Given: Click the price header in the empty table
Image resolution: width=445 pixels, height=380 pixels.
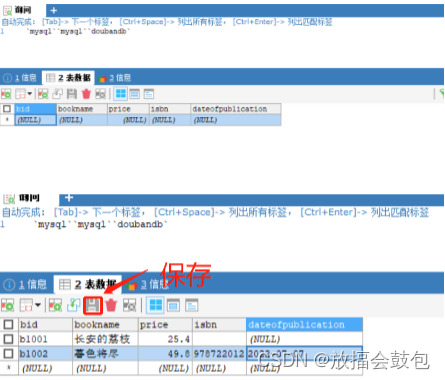Looking at the screenshot, I should 128,109.
